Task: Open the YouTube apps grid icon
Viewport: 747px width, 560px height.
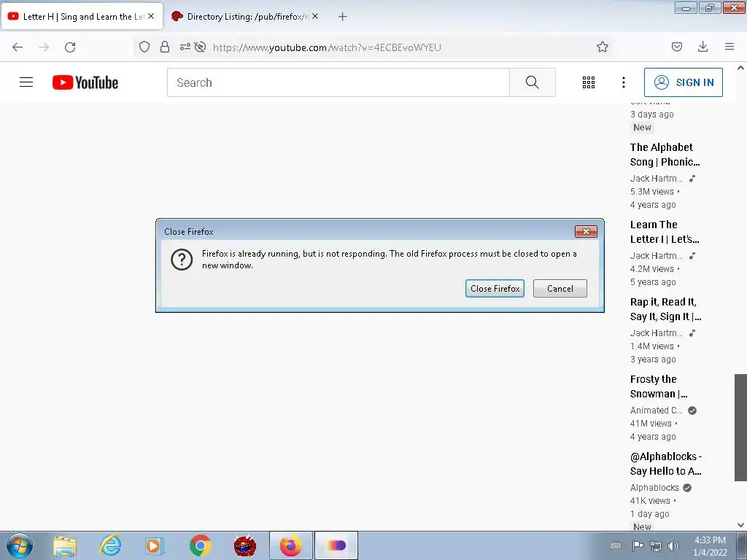Action: coord(589,82)
